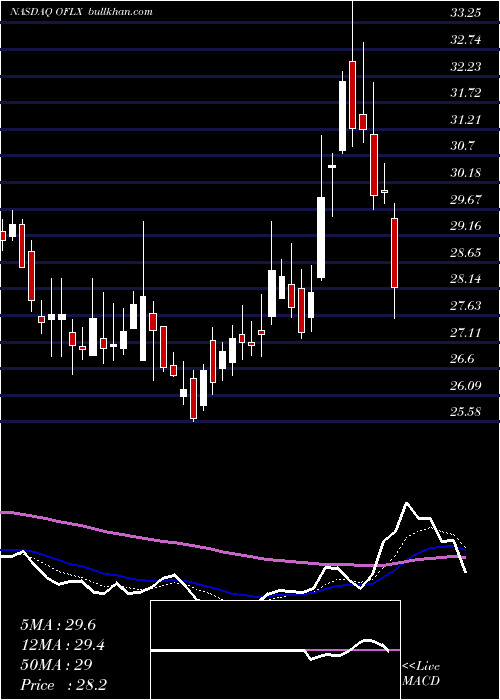Click the 27.11 price axis label

point(466,333)
